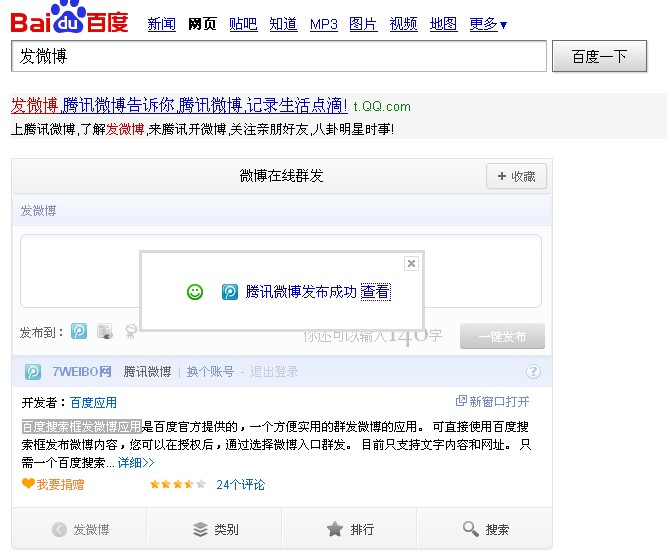Image resolution: width=667 pixels, height=560 pixels.
Task: Click the star rating row
Action: coord(178,484)
